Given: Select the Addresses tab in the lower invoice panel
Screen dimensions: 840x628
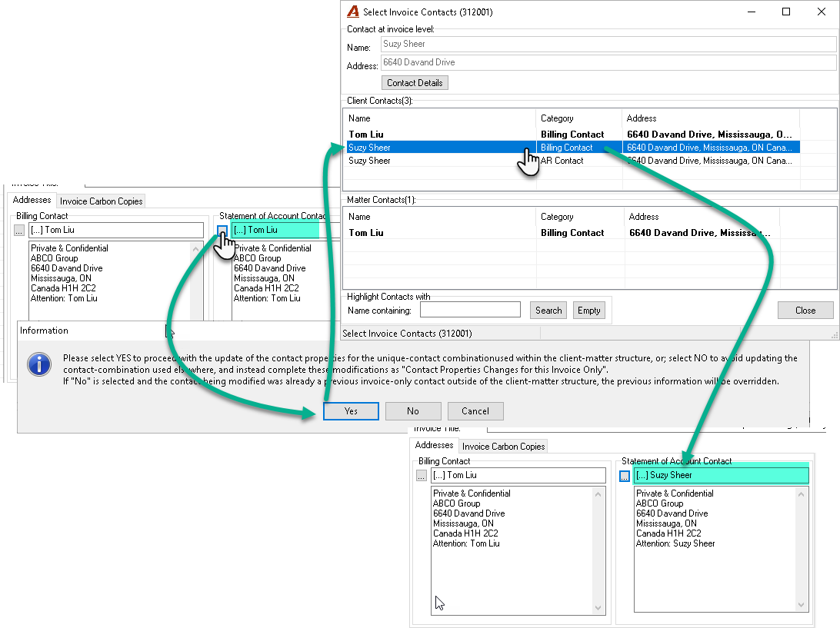Looking at the screenshot, I should [x=435, y=445].
